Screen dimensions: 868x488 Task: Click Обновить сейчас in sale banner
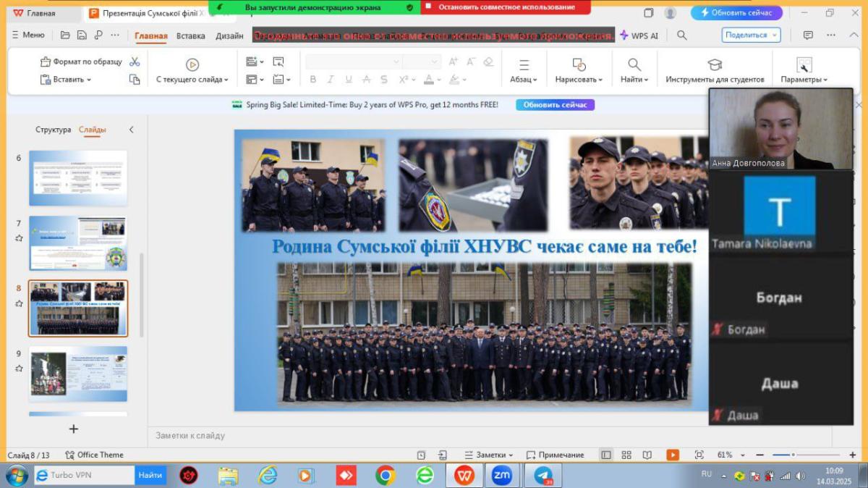[x=555, y=105]
